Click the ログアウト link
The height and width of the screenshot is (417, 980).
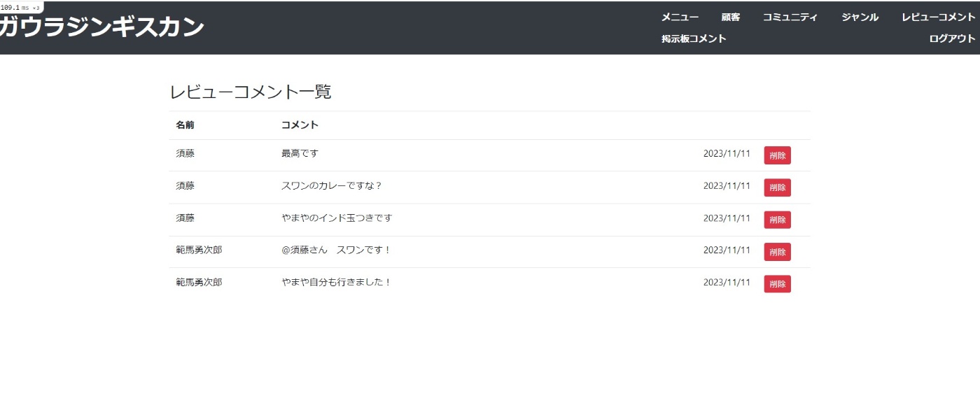point(952,38)
